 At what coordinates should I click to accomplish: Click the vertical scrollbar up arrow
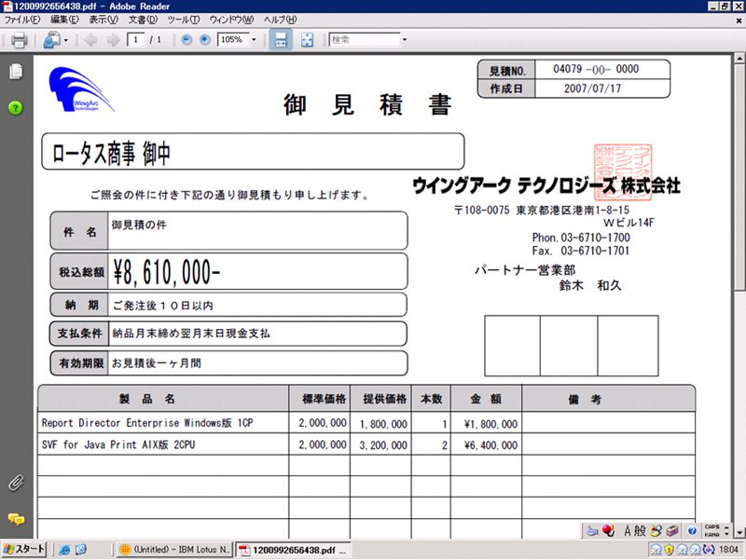click(739, 59)
